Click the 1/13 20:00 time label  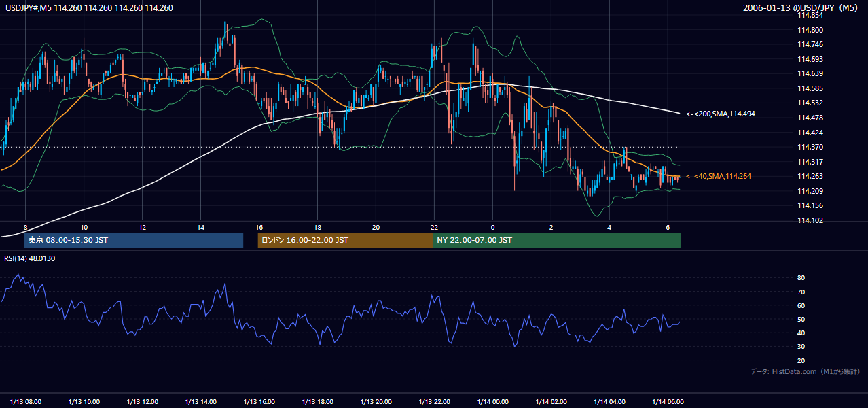[x=376, y=401]
